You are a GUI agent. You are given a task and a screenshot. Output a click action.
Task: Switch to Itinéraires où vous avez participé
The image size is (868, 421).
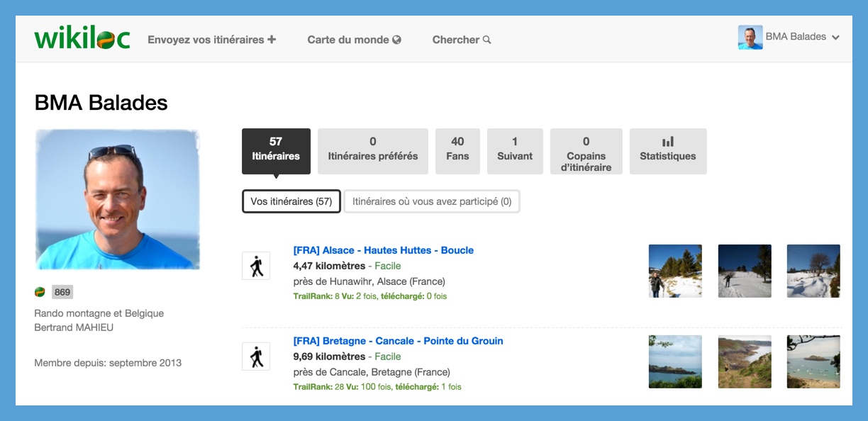point(431,201)
